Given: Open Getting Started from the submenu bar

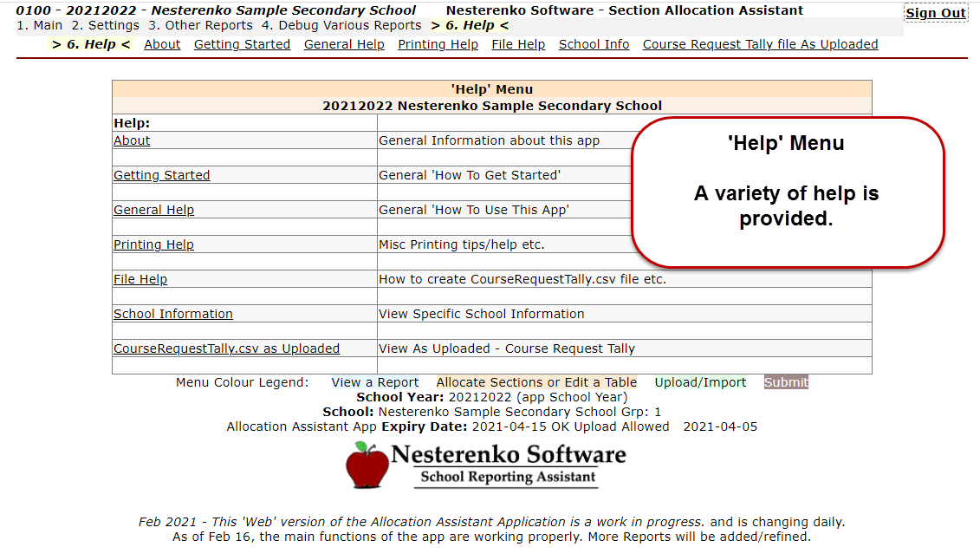Looking at the screenshot, I should pyautogui.click(x=242, y=44).
